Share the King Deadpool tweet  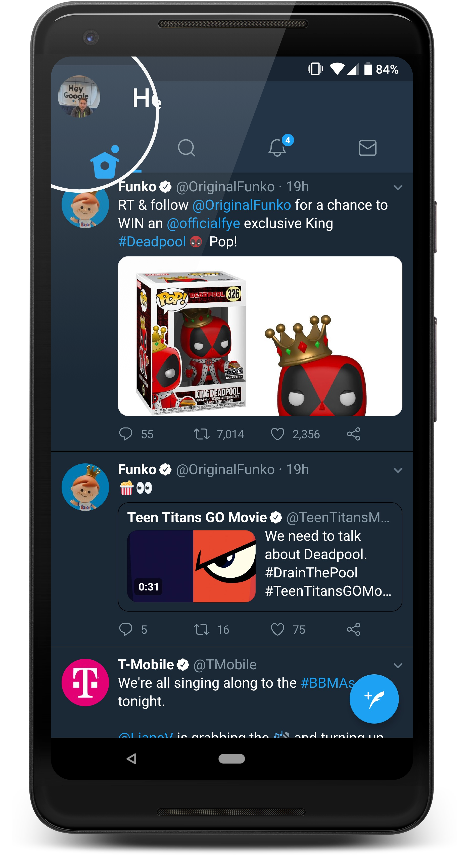pos(353,434)
